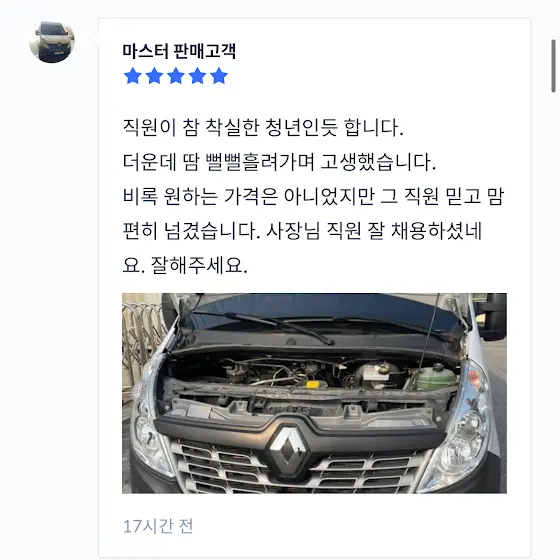Select the second blue rating star
Viewport: 560px width, 560px height.
coord(154,76)
